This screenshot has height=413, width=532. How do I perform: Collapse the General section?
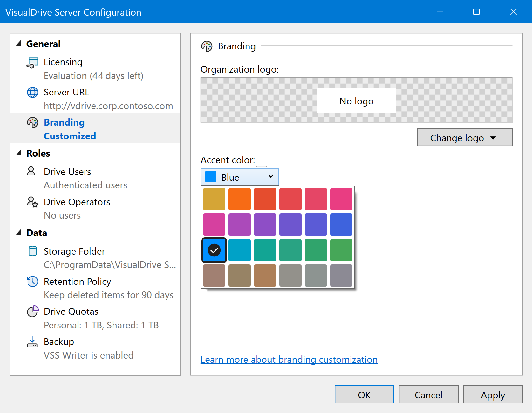point(19,44)
